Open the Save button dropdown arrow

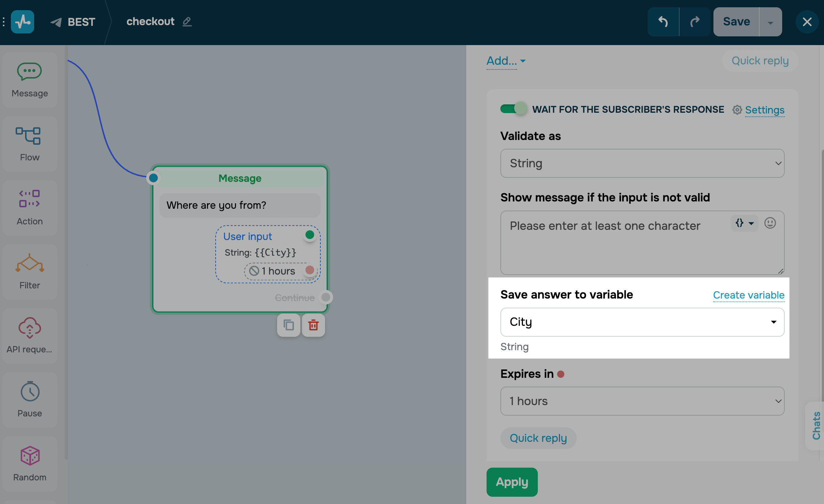tap(770, 22)
